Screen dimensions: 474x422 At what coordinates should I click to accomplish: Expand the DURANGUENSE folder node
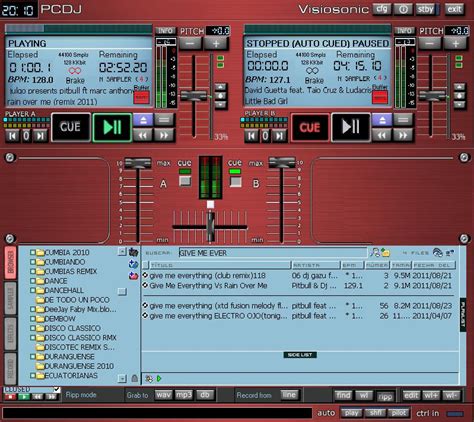pos(33,357)
